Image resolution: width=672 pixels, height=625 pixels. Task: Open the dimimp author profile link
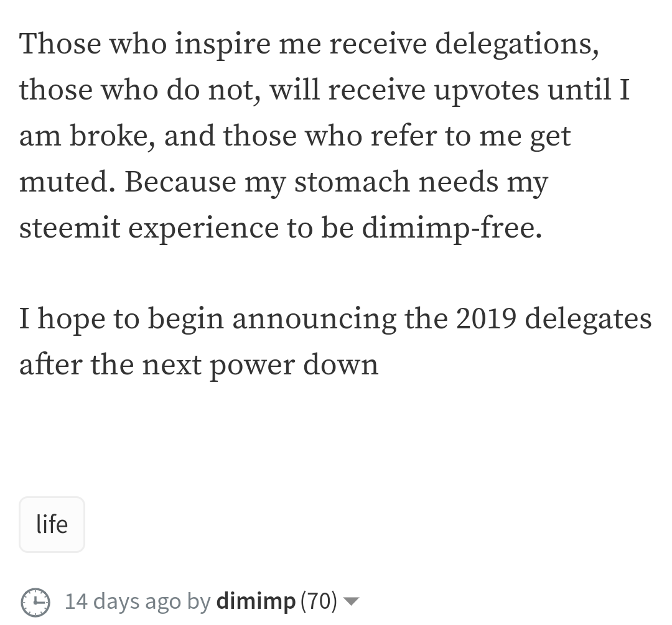click(x=256, y=601)
